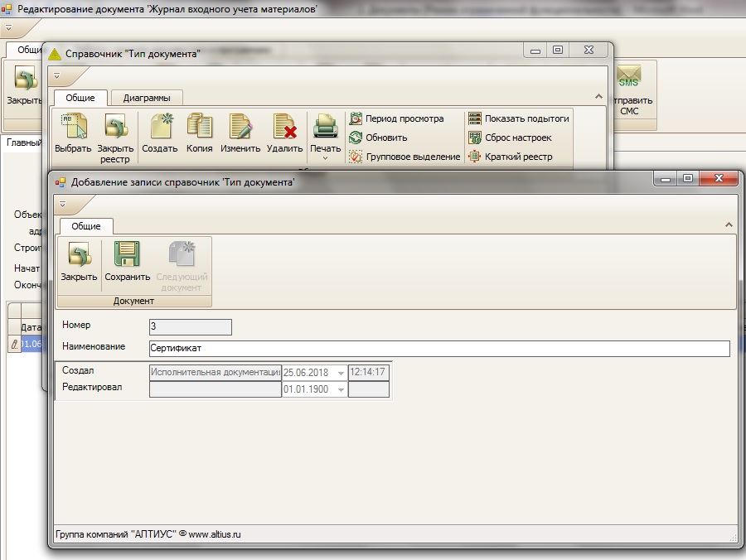
Task: Open Период просмотра
Action: [397, 118]
